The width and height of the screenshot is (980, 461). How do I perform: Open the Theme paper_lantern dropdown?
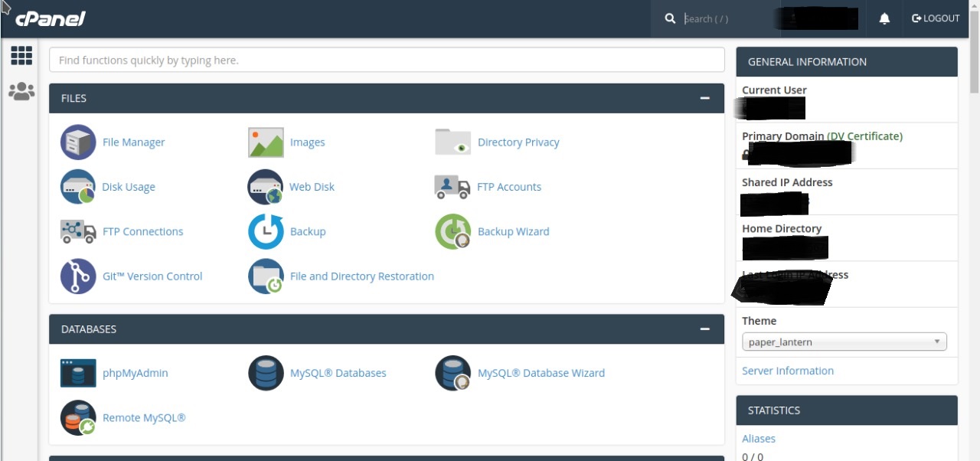coord(844,342)
